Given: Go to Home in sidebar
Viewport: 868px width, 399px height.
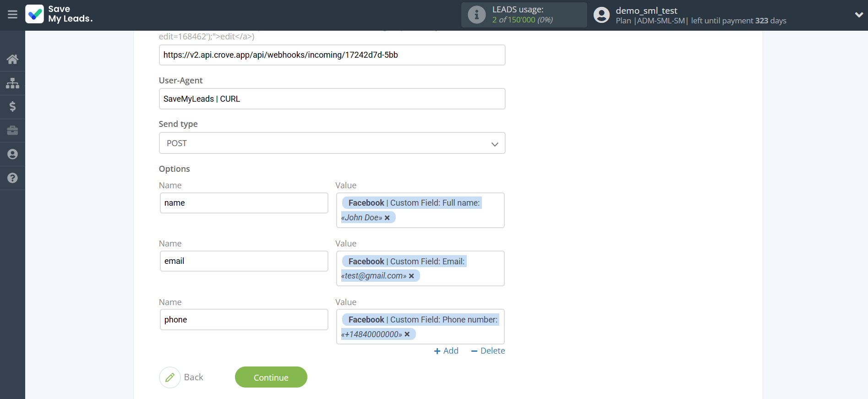Looking at the screenshot, I should coord(12,59).
